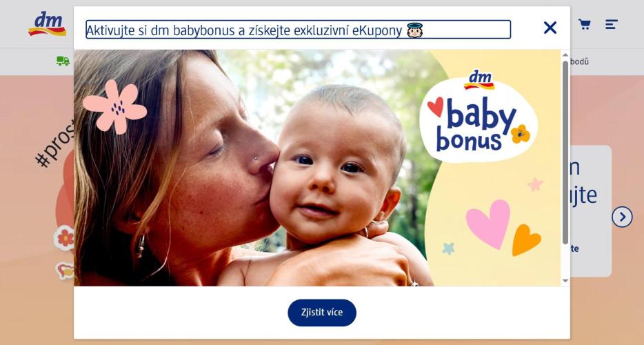644x345 pixels.
Task: Click the "bodů" text in the header bar
Action: pos(579,61)
